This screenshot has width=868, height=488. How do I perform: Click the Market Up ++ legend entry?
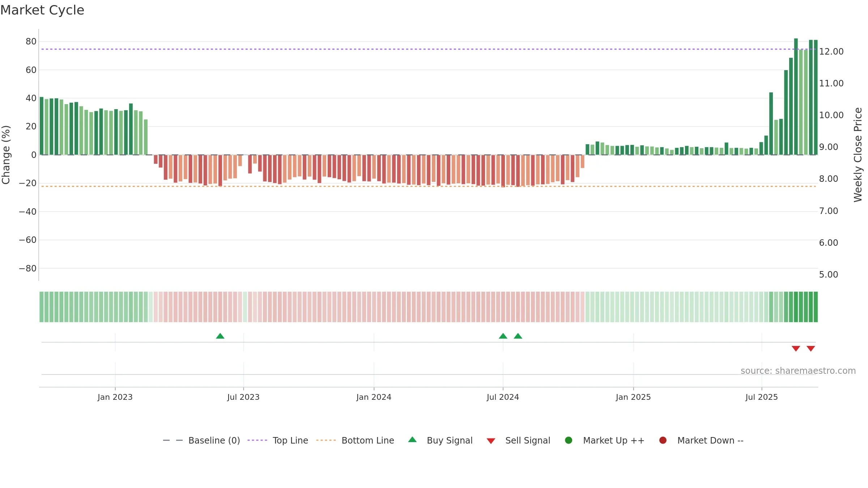click(605, 440)
